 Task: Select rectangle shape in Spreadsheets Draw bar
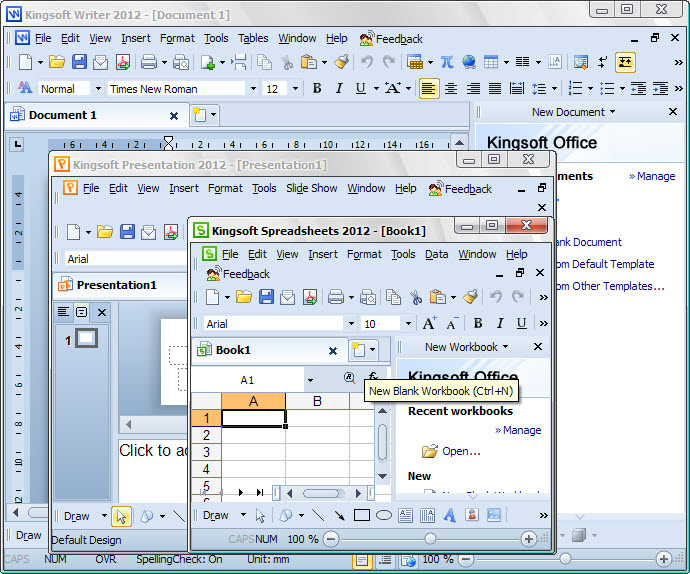pyautogui.click(x=362, y=515)
